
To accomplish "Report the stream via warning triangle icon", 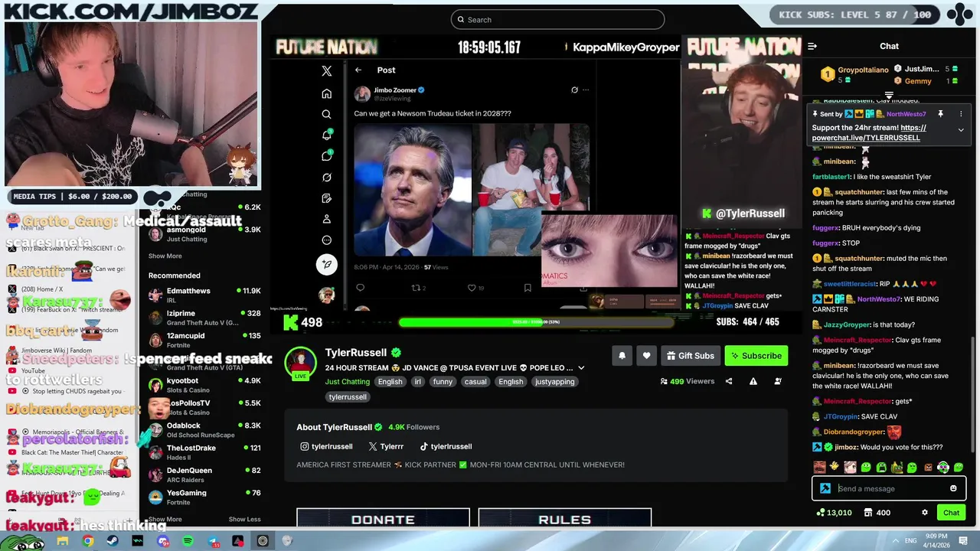I will point(753,381).
